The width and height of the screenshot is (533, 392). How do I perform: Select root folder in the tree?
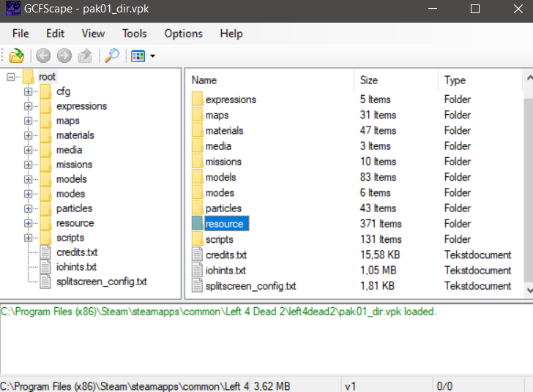coord(47,77)
